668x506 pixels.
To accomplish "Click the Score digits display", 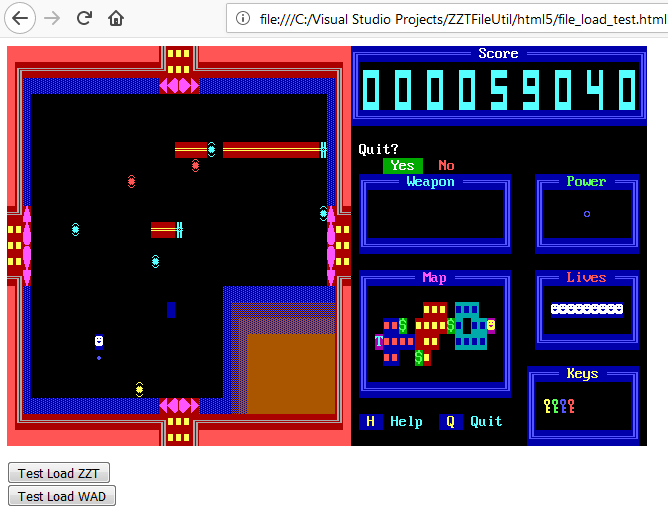I will pos(499,90).
